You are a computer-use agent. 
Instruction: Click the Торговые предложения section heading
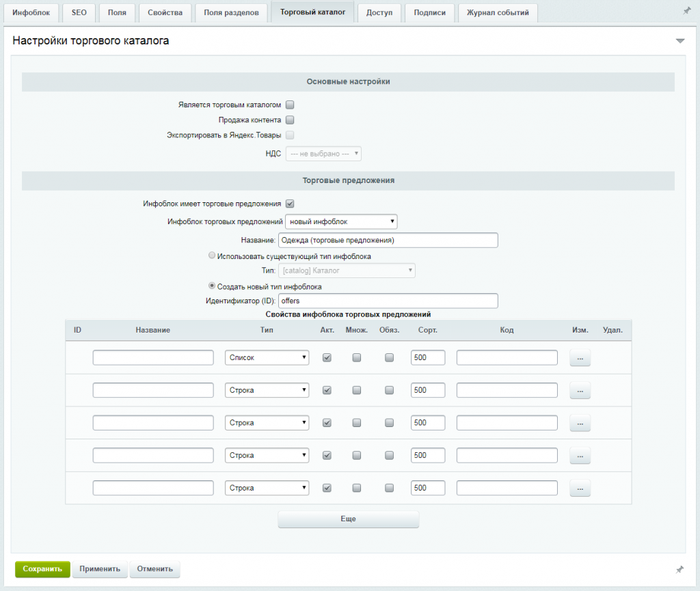coord(348,180)
